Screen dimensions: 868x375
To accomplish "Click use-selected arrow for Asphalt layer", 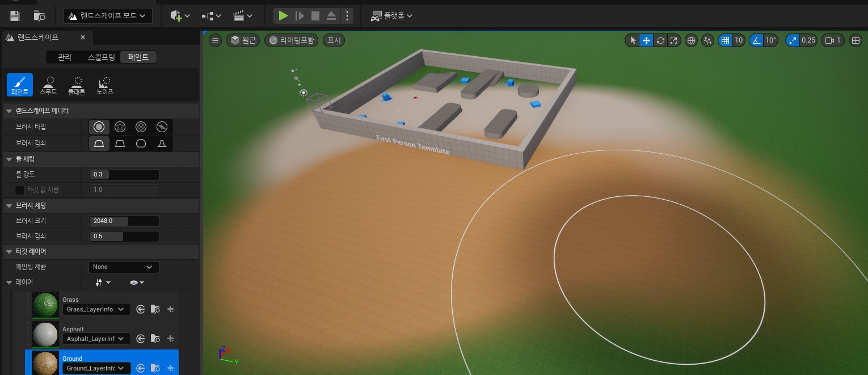I will pos(141,339).
